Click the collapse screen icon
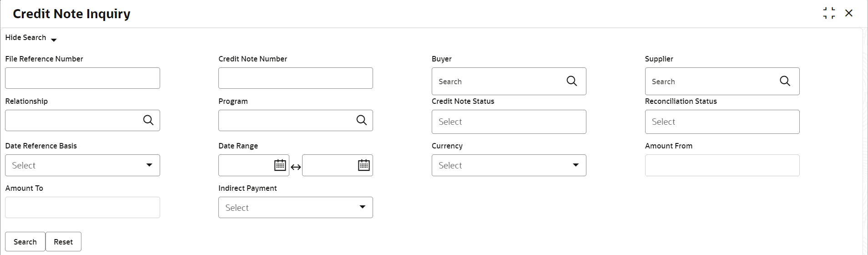 click(x=829, y=13)
